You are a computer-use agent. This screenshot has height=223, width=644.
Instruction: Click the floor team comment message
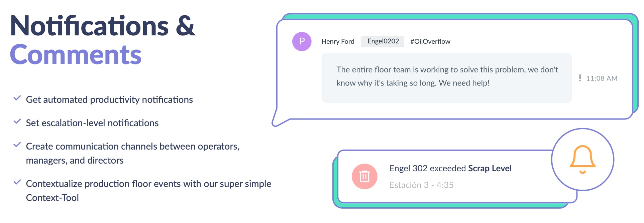pos(446,76)
